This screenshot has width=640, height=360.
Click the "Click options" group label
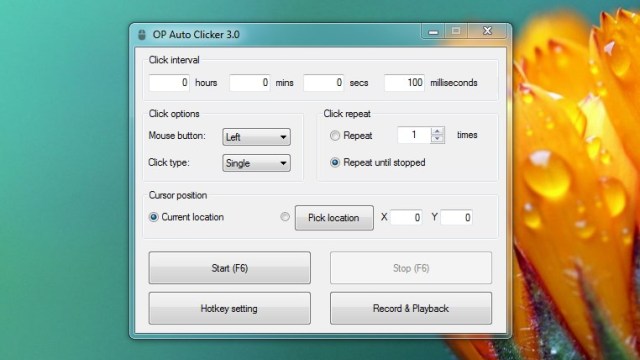[174, 113]
